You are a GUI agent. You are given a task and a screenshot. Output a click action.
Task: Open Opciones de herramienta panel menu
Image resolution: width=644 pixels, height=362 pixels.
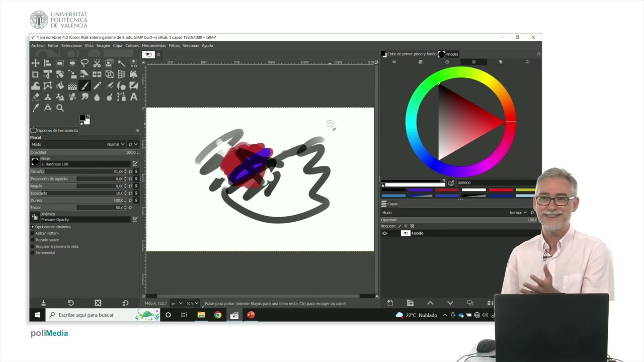[137, 131]
